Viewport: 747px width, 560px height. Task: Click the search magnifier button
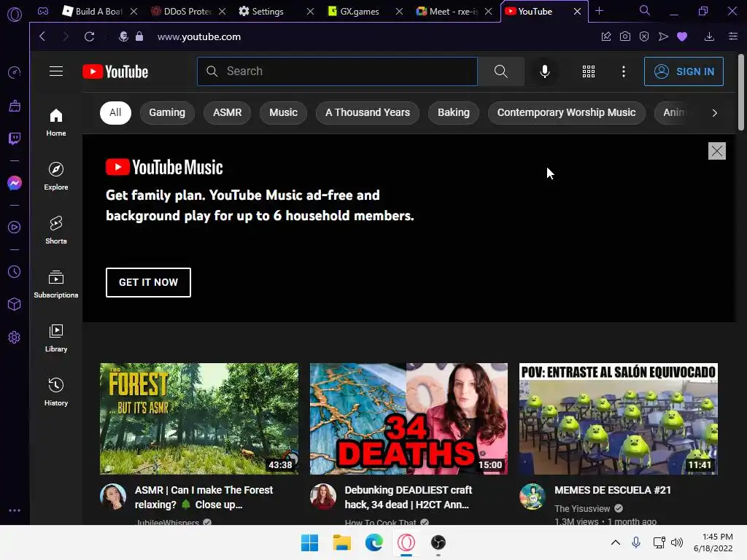[500, 71]
